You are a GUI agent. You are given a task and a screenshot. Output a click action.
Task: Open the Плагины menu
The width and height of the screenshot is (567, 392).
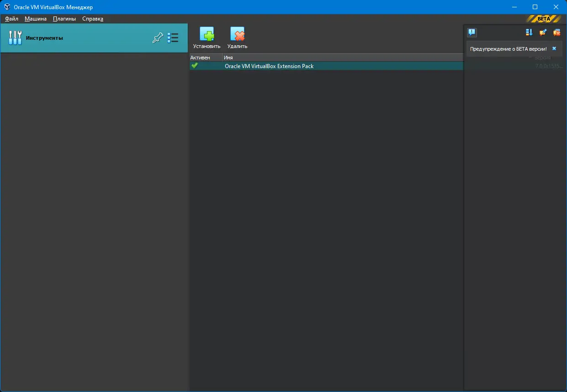(x=64, y=19)
